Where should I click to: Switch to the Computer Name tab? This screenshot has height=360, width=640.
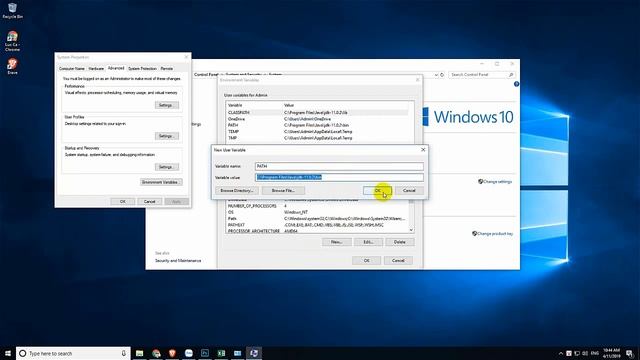(x=72, y=69)
